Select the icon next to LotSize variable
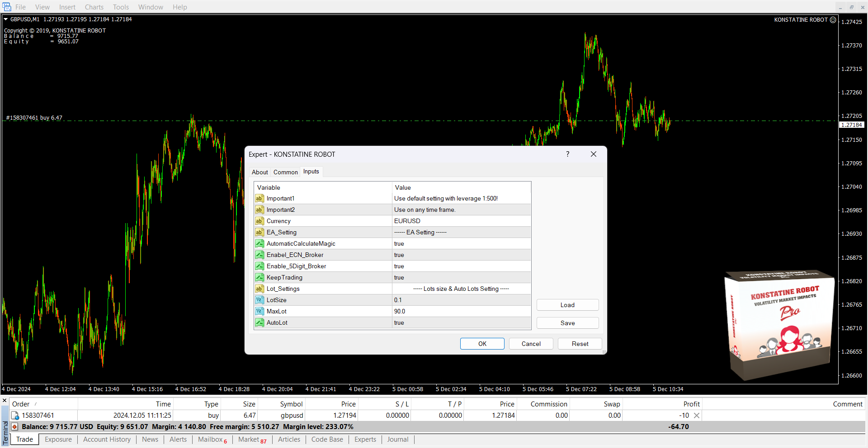The image size is (868, 448). [259, 300]
